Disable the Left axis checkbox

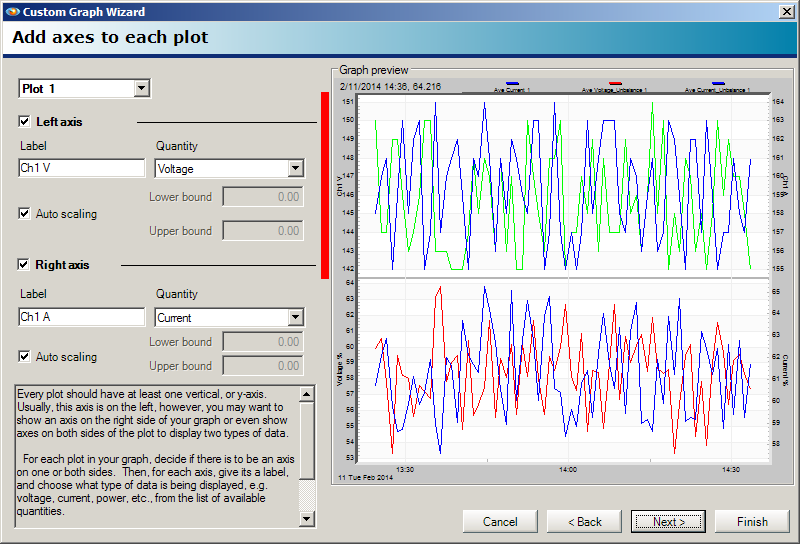click(25, 122)
